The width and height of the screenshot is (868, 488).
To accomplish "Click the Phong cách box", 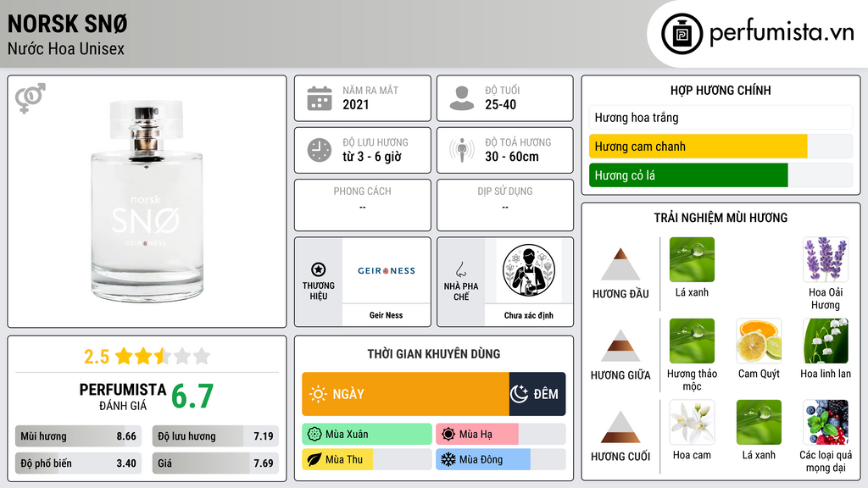I will click(363, 205).
